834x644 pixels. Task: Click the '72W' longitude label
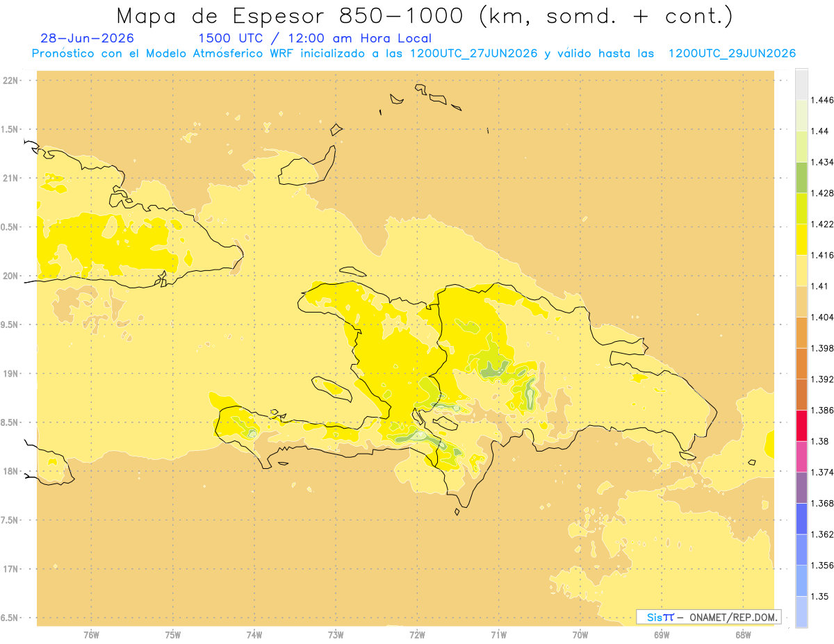pyautogui.click(x=417, y=635)
